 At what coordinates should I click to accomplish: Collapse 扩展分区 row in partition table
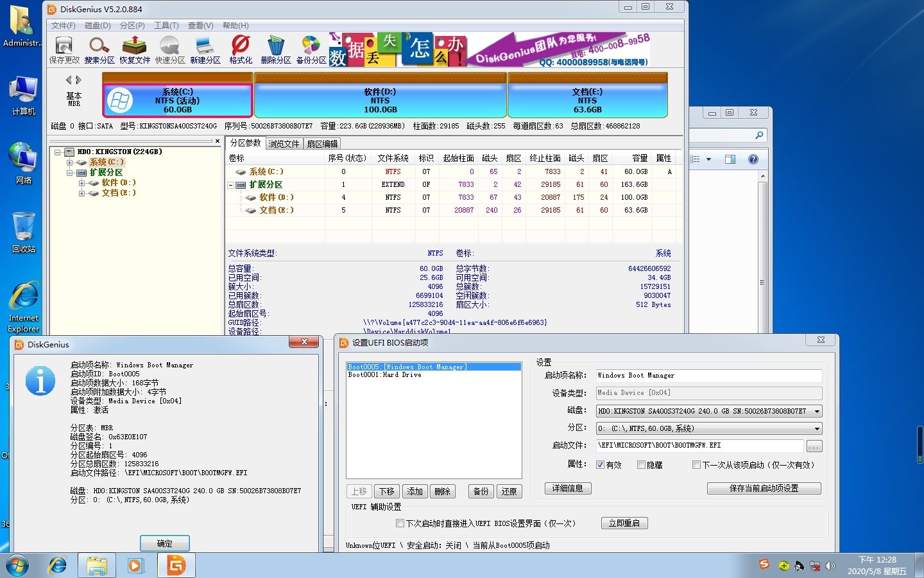click(x=231, y=185)
